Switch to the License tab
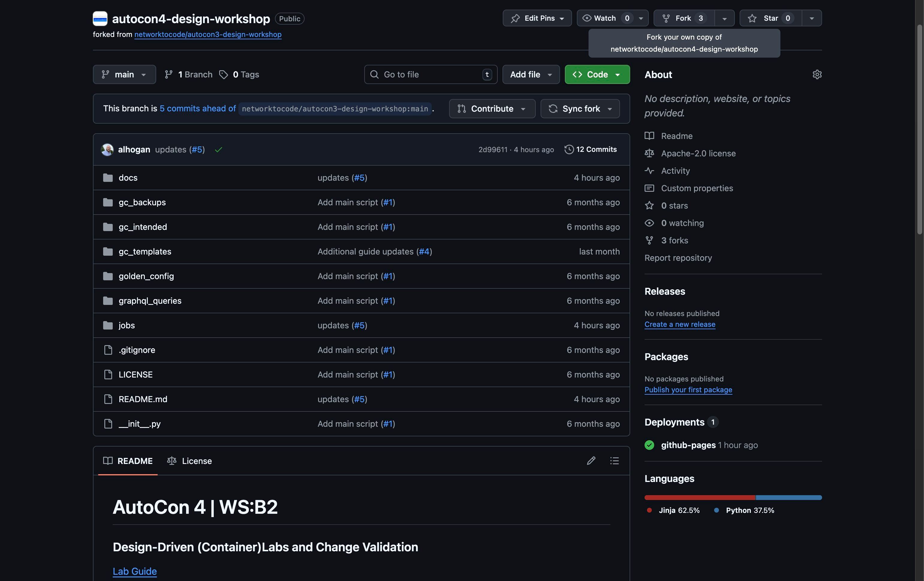Viewport: 924px width, 581px height. 189,461
